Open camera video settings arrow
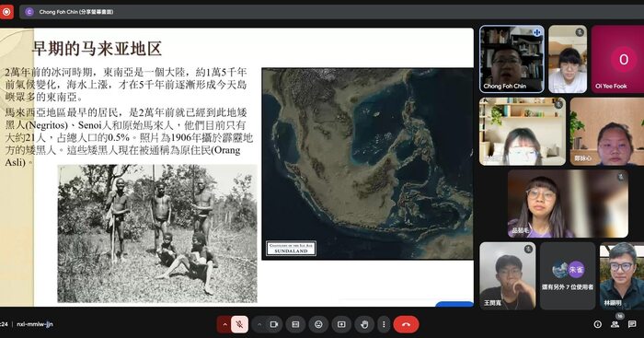Screen dimensions: 644x338 pos(259,324)
